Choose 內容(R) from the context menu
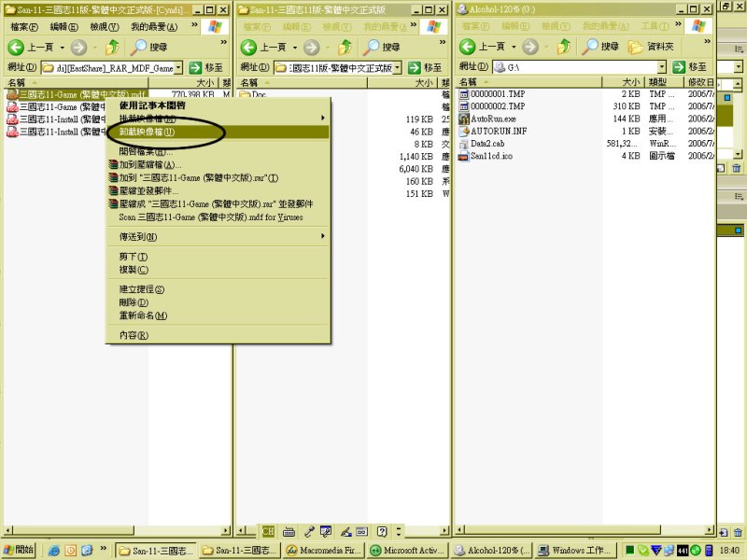Image resolution: width=747 pixels, height=560 pixels. [218, 335]
